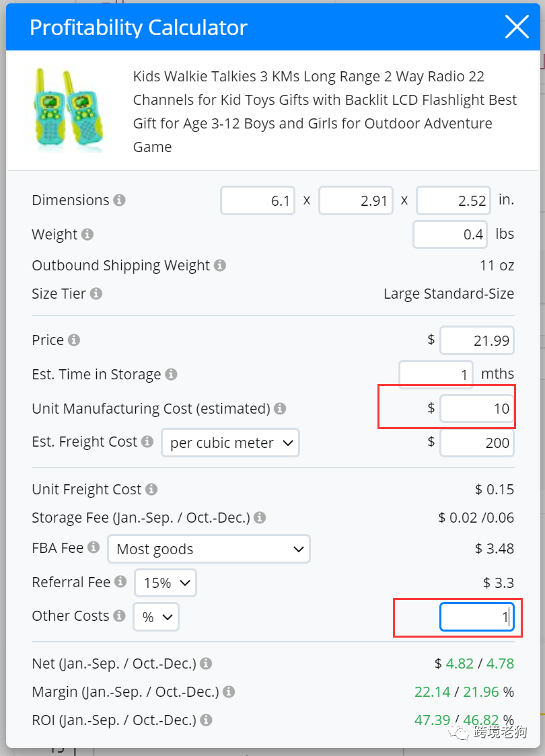Click the info icon next to Dimensions
Viewport: 545px width, 756px height.
pyautogui.click(x=119, y=200)
